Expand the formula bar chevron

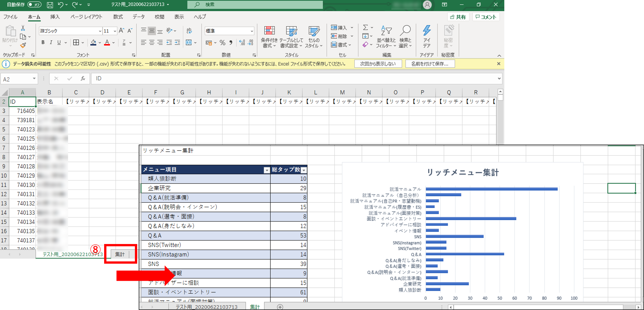click(x=499, y=79)
